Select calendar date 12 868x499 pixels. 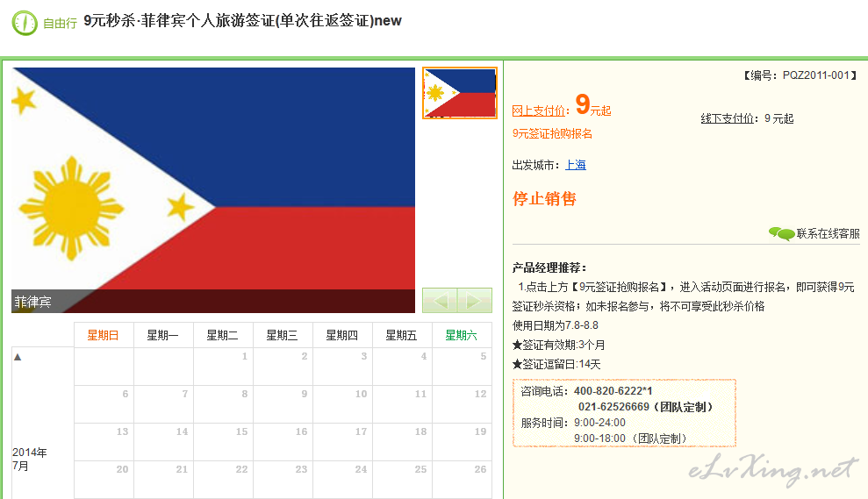point(463,404)
